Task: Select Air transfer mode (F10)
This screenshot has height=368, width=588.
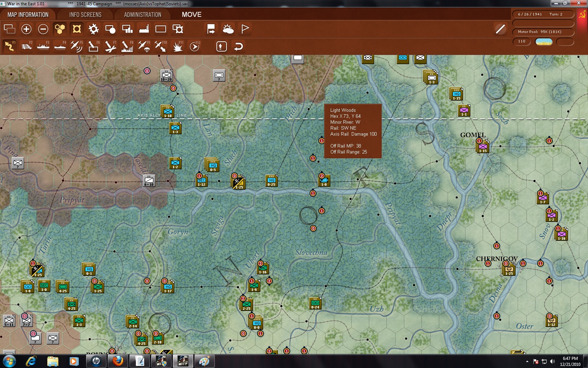Action: point(161,46)
